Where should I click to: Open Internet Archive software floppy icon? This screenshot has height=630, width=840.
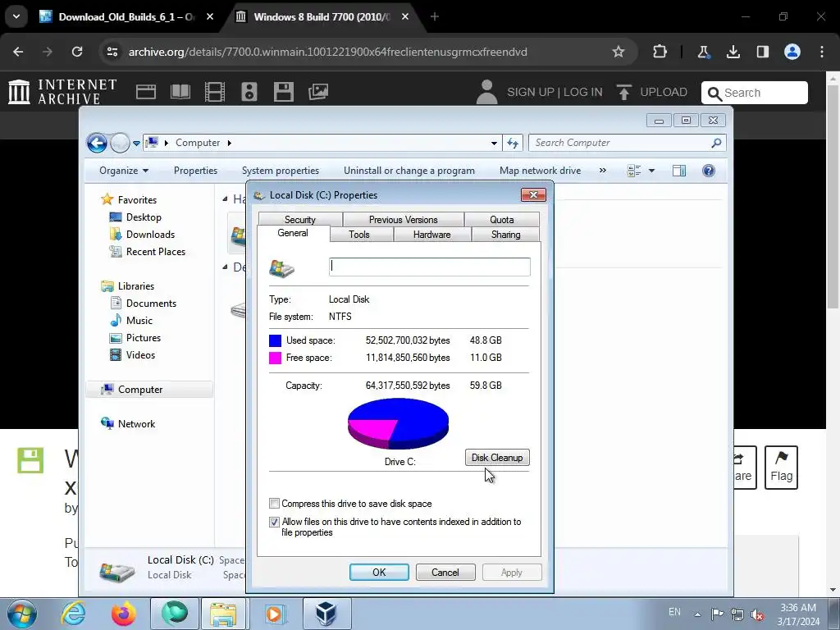click(x=283, y=92)
